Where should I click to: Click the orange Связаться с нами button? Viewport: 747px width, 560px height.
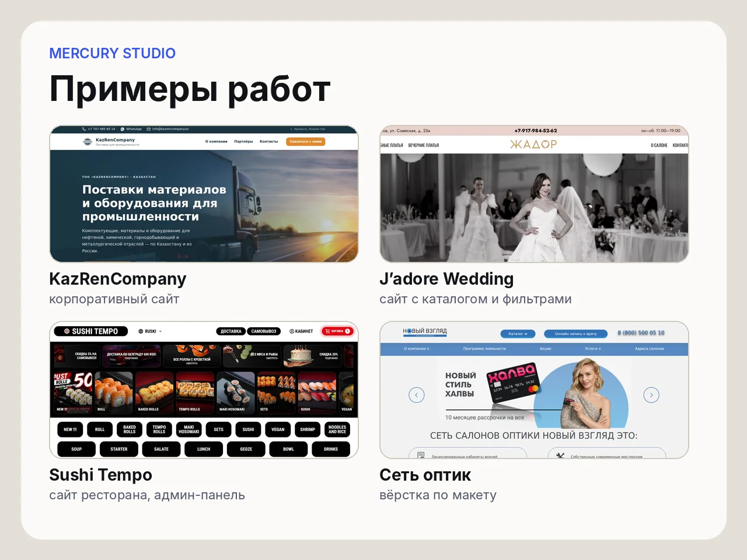(x=306, y=142)
